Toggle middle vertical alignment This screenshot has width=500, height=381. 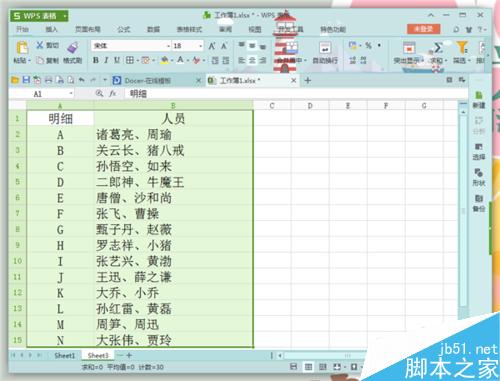pos(252,45)
